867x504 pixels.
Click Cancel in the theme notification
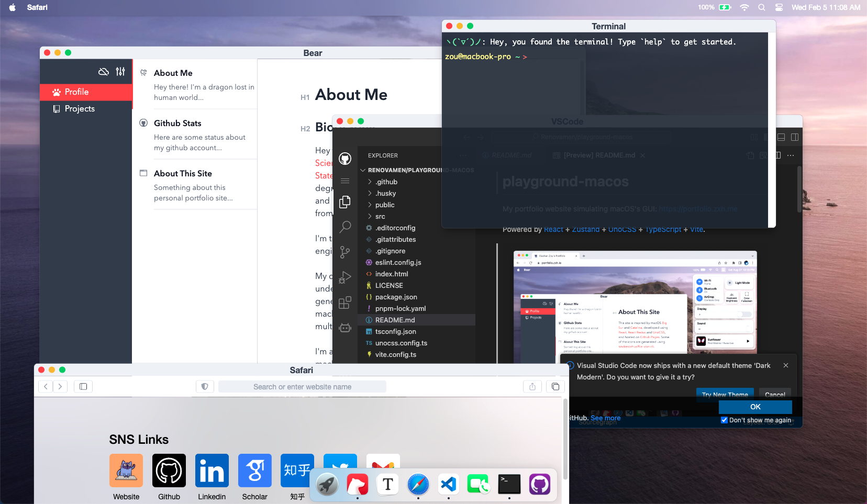tap(775, 394)
